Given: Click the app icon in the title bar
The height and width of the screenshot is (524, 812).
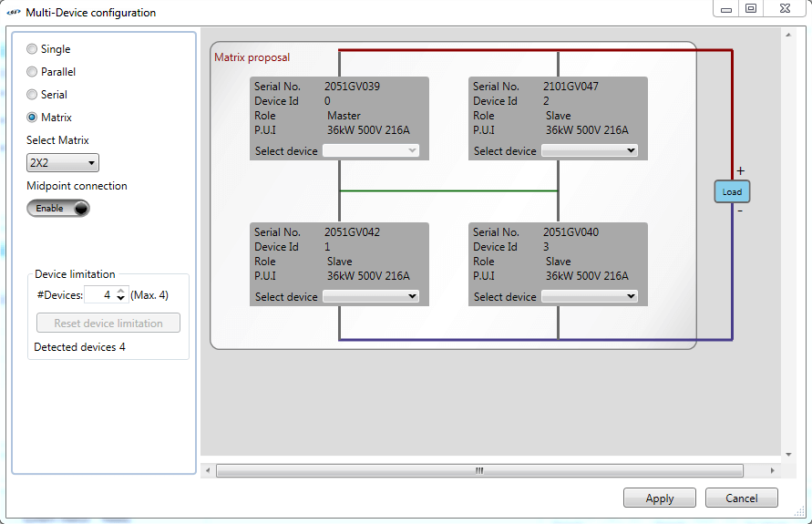Looking at the screenshot, I should (x=13, y=13).
